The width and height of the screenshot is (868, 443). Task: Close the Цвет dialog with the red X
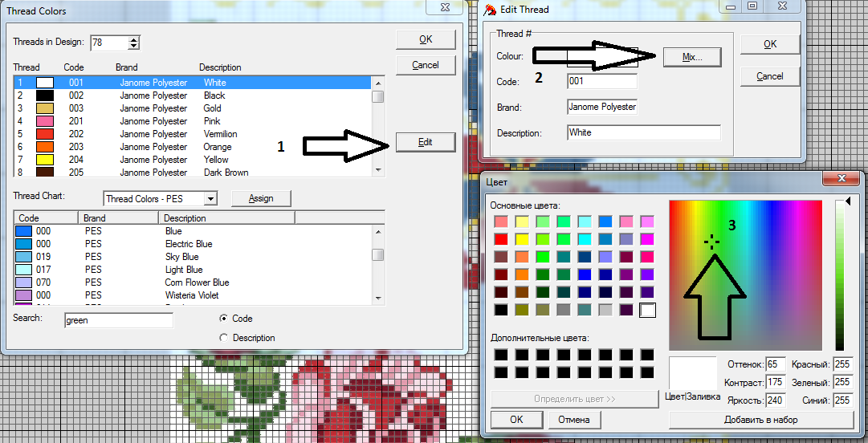tap(842, 178)
